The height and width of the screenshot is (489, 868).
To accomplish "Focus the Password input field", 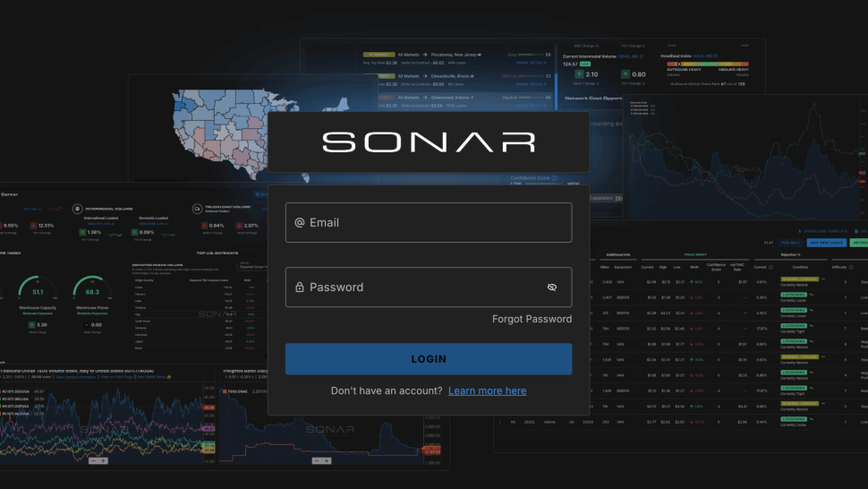I will click(429, 287).
